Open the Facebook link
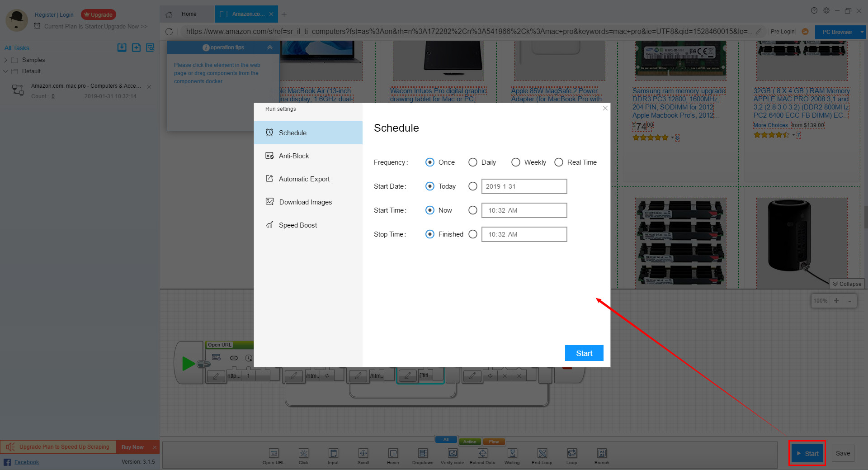This screenshot has width=868, height=470. tap(27, 462)
